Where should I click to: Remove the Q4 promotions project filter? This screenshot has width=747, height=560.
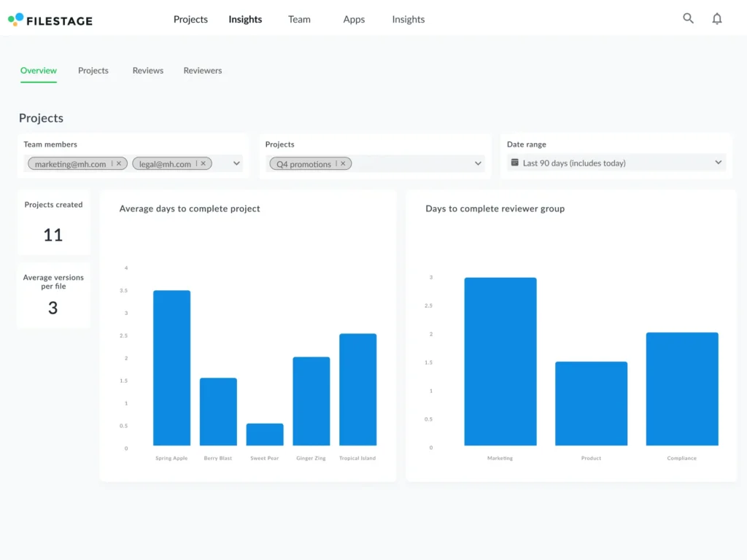click(342, 163)
